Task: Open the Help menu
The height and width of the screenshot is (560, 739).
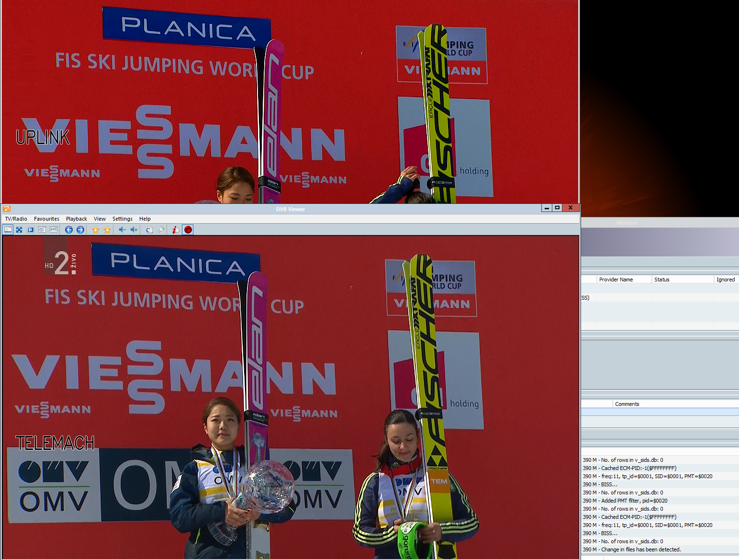Action: pyautogui.click(x=145, y=219)
